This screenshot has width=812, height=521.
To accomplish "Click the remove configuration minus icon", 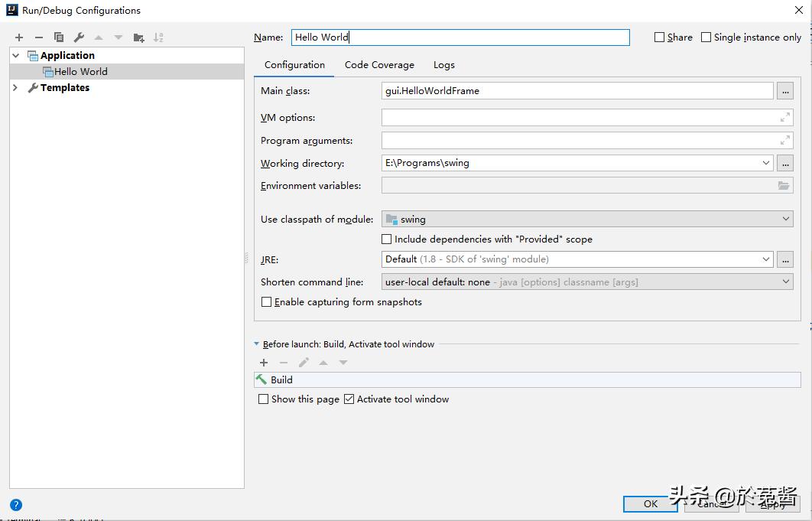I will click(39, 37).
